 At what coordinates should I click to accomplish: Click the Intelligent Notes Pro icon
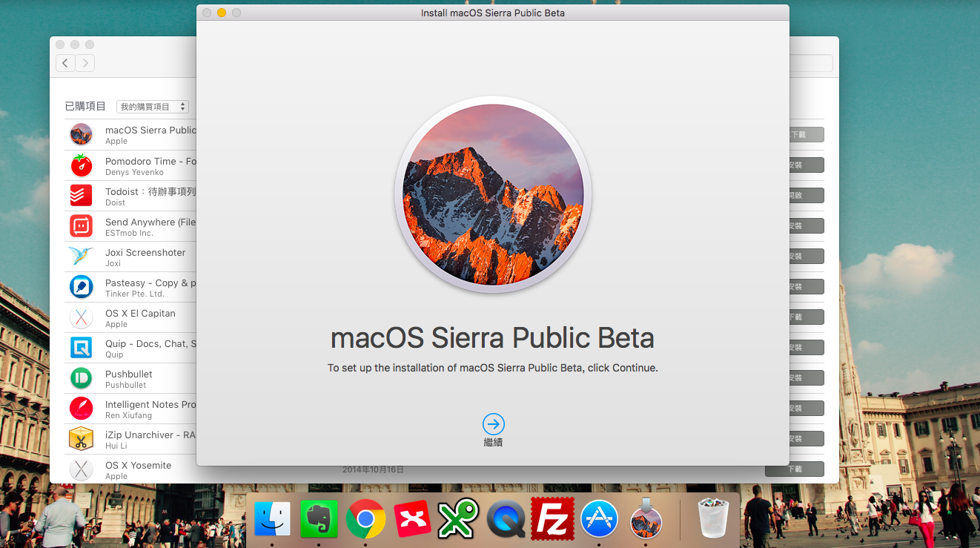[x=81, y=409]
